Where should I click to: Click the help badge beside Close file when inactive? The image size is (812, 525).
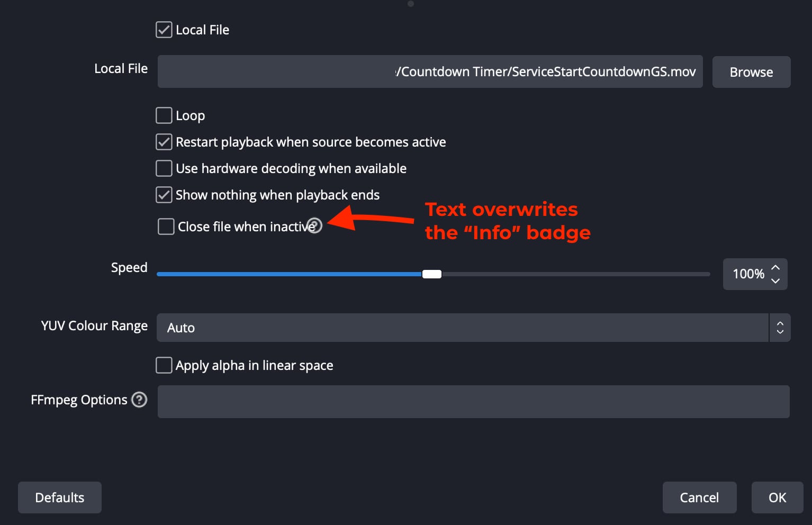click(x=315, y=225)
